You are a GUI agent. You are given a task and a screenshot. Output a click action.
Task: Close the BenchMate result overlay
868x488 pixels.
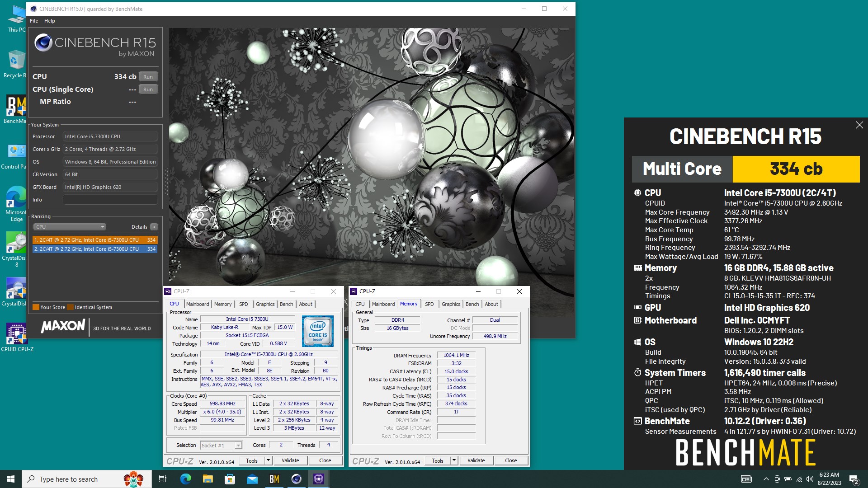(x=859, y=125)
